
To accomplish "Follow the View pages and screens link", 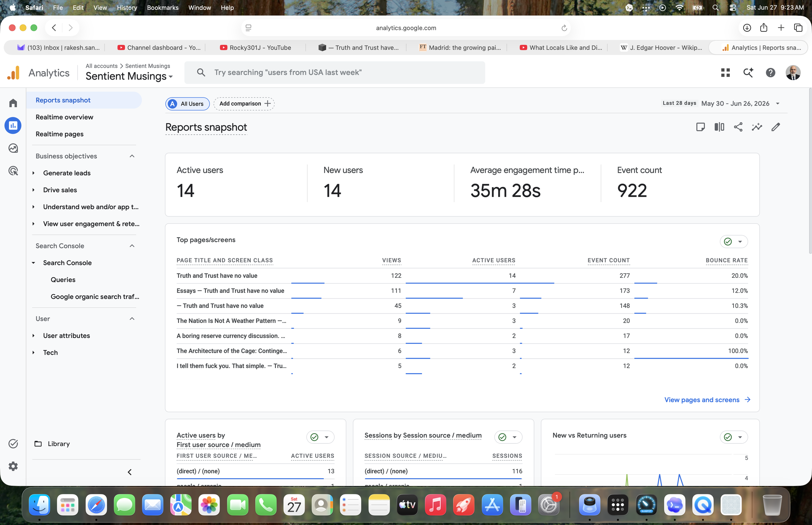I will click(707, 400).
